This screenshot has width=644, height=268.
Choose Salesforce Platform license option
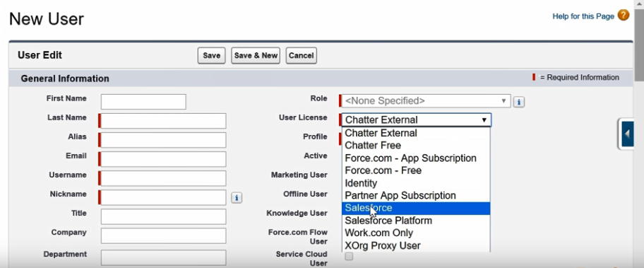[x=416, y=221]
